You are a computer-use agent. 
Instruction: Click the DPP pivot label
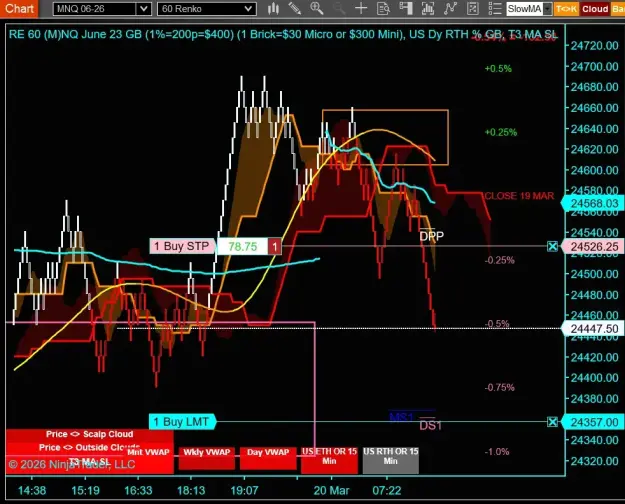431,236
